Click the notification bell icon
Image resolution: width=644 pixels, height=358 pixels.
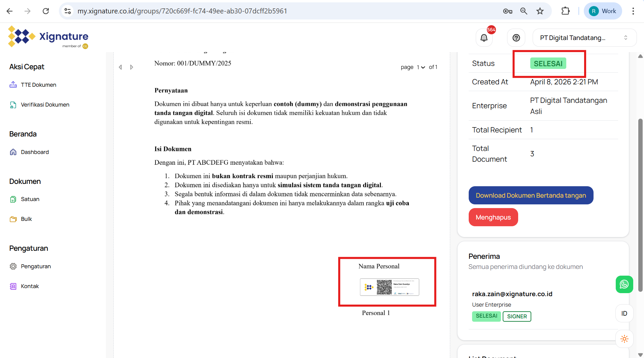[x=484, y=38]
